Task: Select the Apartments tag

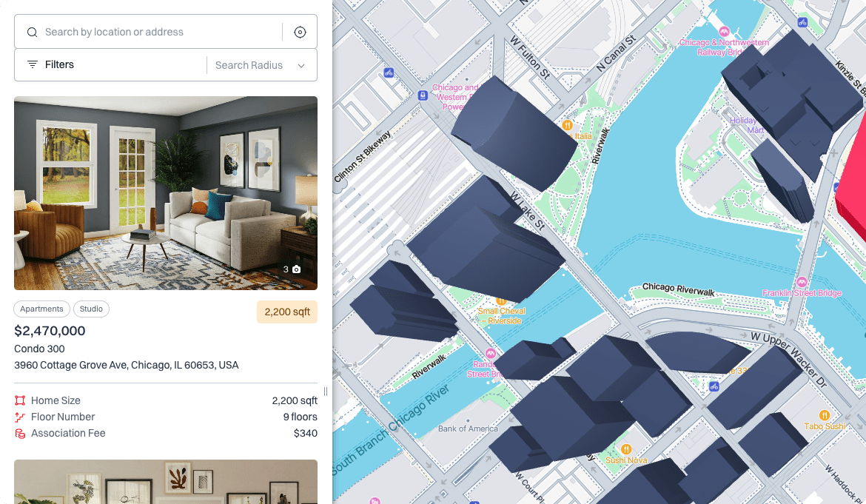Action: click(41, 309)
